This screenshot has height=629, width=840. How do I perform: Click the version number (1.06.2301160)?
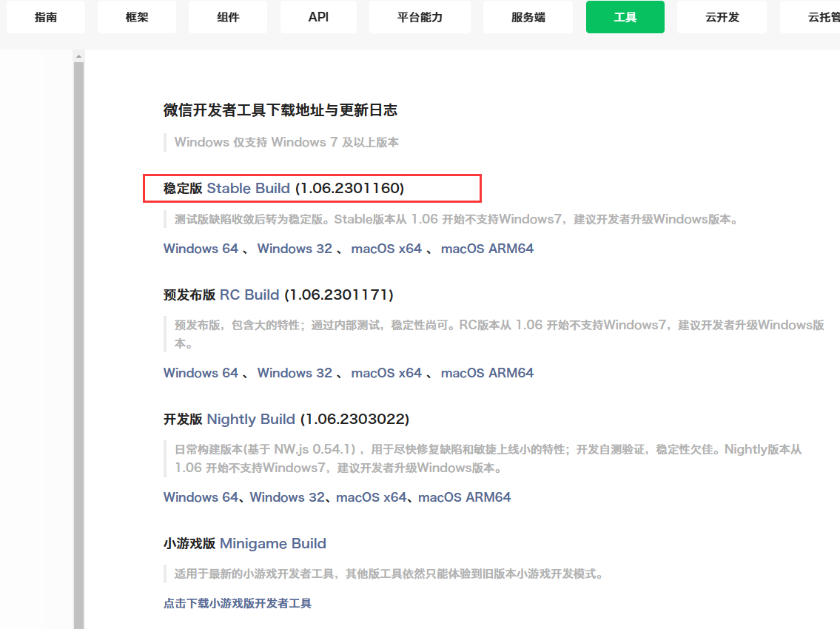pyautogui.click(x=350, y=188)
